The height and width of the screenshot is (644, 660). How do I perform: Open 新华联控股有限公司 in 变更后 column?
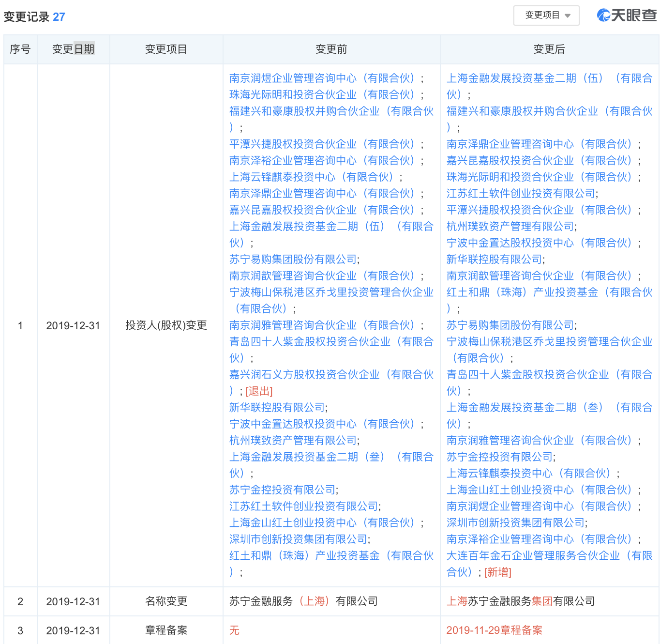495,260
